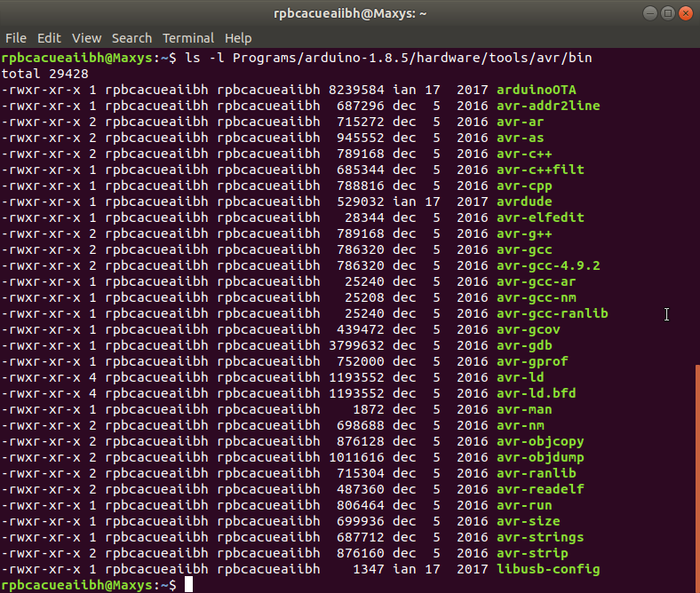The height and width of the screenshot is (593, 700).
Task: Click the avr-objdump filename
Action: click(x=540, y=457)
